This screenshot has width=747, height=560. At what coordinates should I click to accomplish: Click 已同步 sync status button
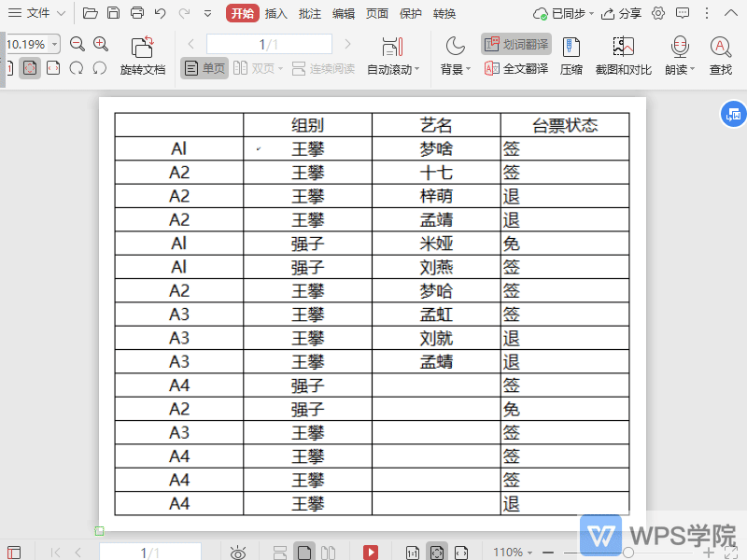571,13
